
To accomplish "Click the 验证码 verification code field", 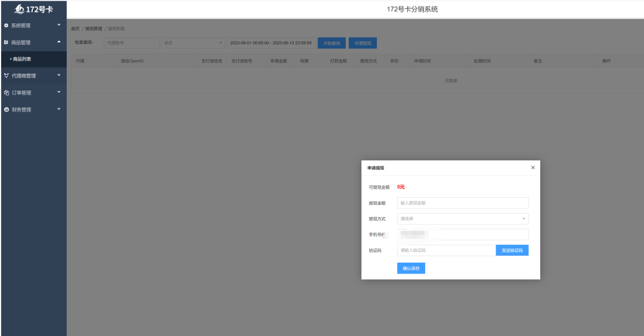I will [445, 250].
